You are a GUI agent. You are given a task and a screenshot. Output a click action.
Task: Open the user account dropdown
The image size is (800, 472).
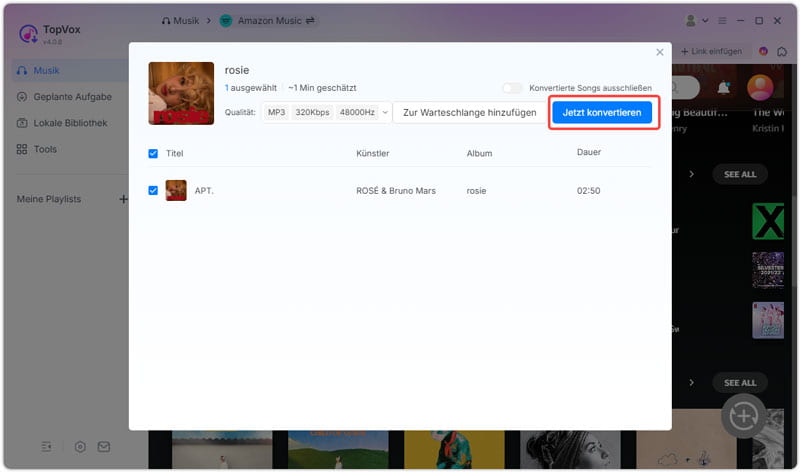pos(696,21)
